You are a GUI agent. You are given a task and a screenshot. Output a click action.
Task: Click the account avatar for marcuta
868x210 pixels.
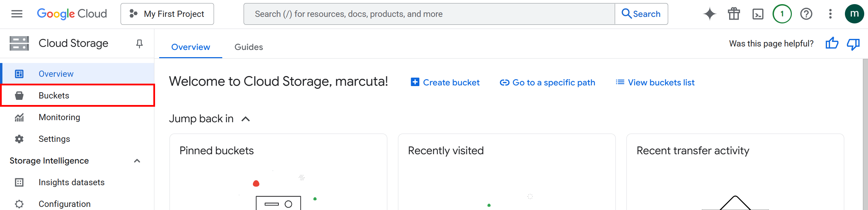pos(855,14)
